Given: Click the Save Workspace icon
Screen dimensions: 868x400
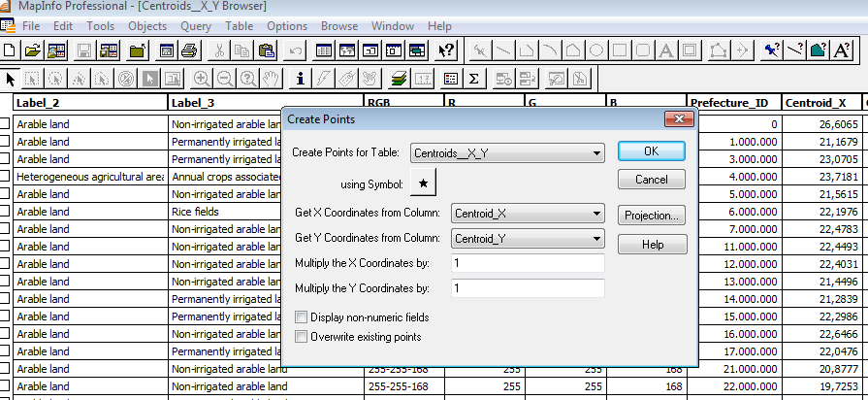Looking at the screenshot, I should click(x=109, y=50).
